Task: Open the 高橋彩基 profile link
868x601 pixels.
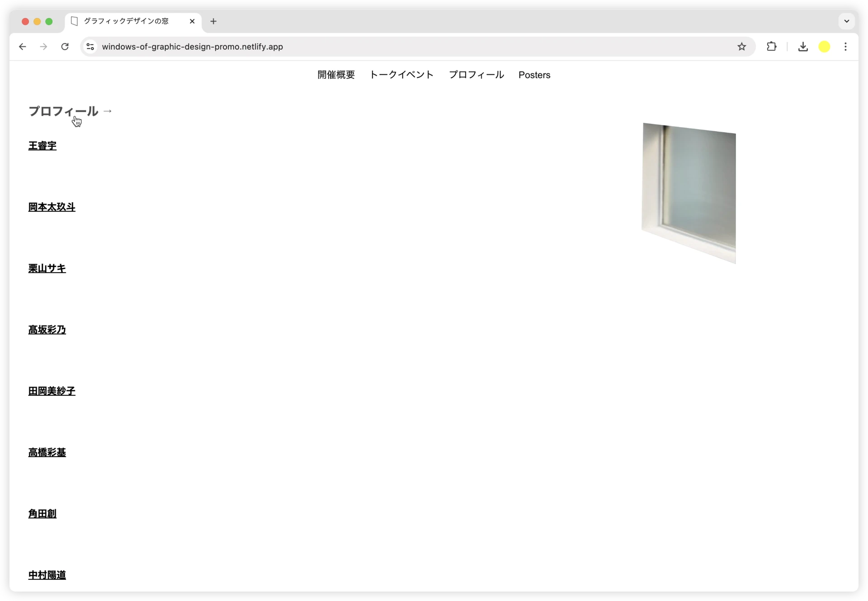Action: (47, 452)
